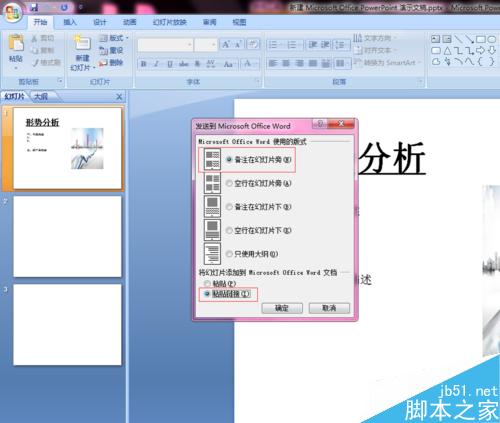The height and width of the screenshot is (423, 500).
Task: Click the align text left icon
Action: tap(273, 63)
